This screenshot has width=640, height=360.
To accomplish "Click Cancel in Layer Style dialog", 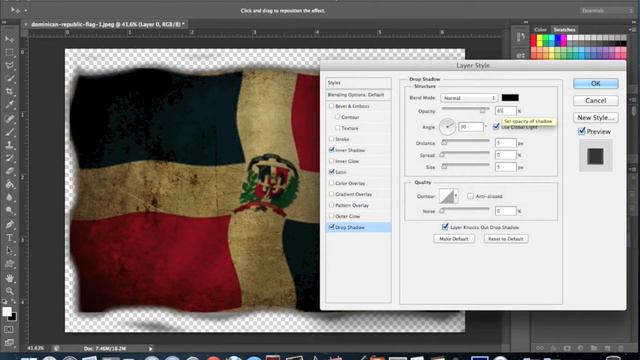I will click(x=596, y=100).
